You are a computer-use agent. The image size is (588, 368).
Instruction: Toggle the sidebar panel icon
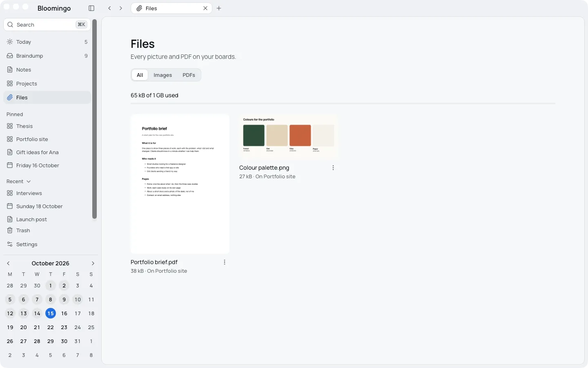91,8
